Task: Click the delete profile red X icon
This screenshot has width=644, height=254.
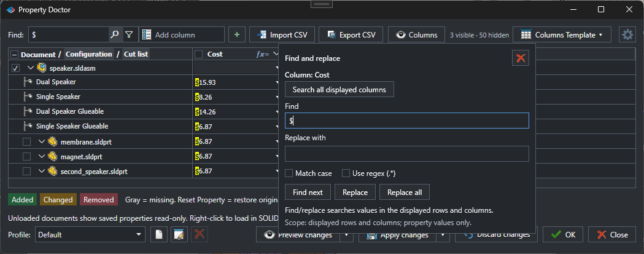Action: pos(199,235)
